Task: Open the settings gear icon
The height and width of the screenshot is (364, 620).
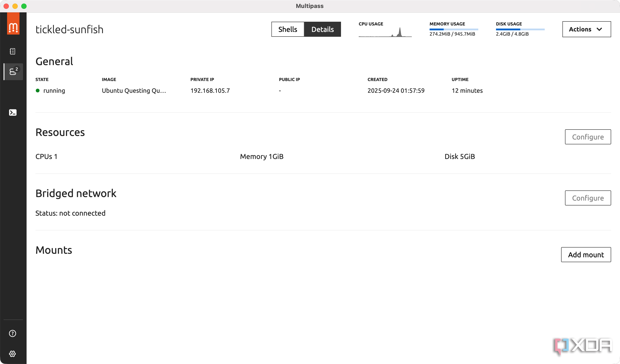Action: (x=12, y=354)
